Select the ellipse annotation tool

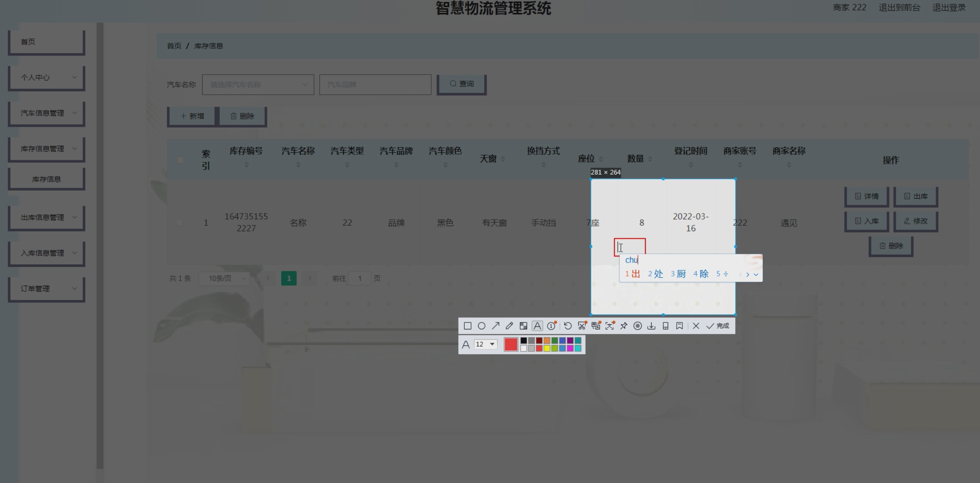[x=482, y=326]
